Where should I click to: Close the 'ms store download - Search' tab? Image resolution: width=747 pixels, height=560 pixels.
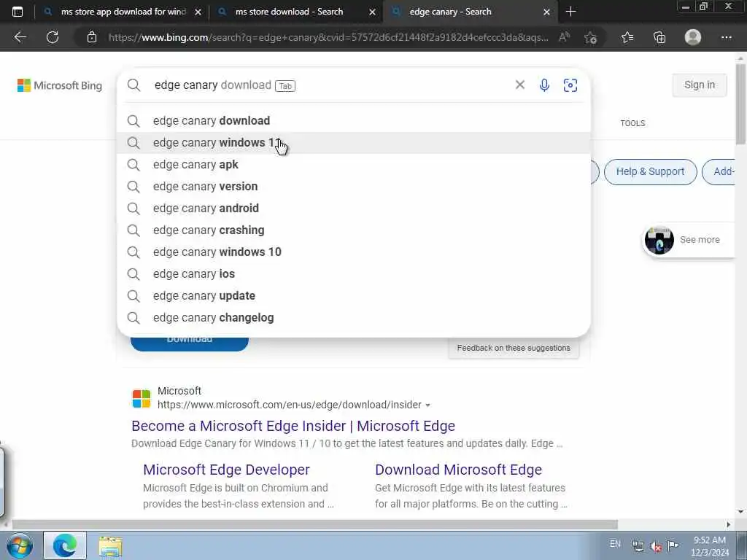coord(373,12)
